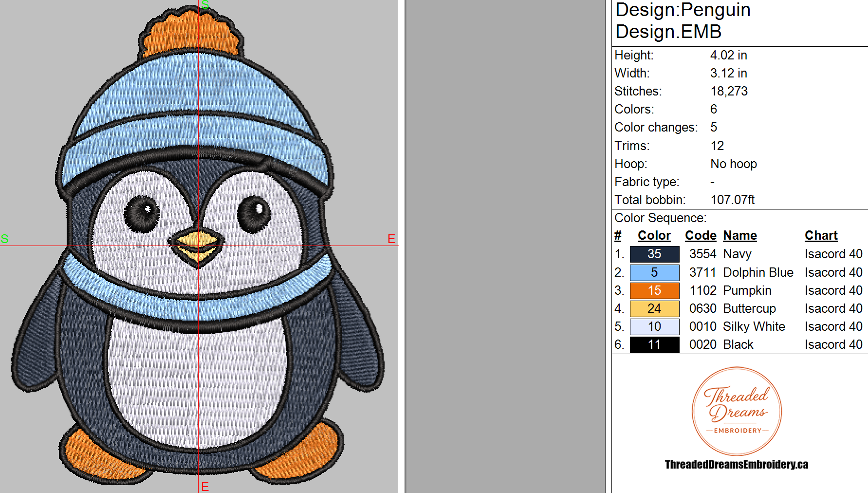Click Isacord 40 in the Black row
The image size is (868, 493).
[x=833, y=344]
